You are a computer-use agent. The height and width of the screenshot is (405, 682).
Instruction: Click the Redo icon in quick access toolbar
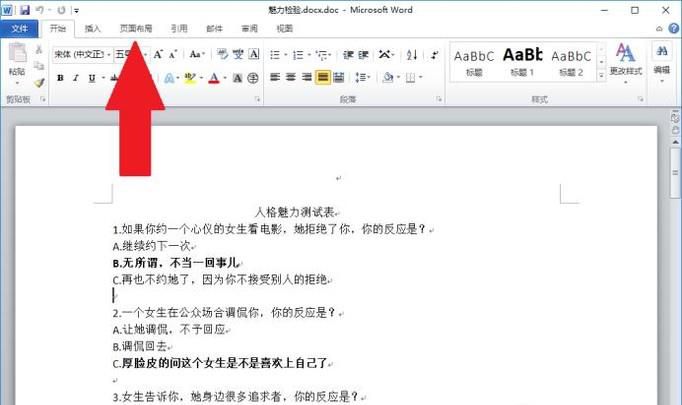coord(61,10)
